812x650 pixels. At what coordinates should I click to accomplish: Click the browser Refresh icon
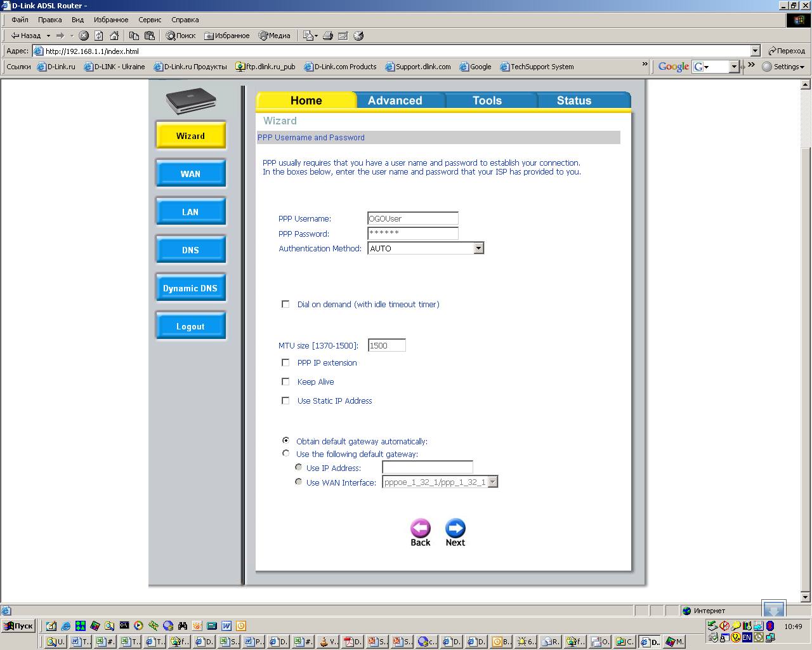(x=99, y=36)
